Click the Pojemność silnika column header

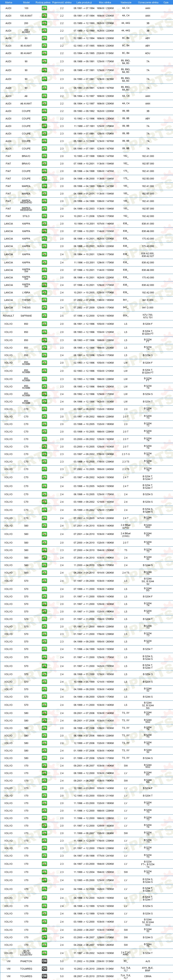tap(62, 2)
